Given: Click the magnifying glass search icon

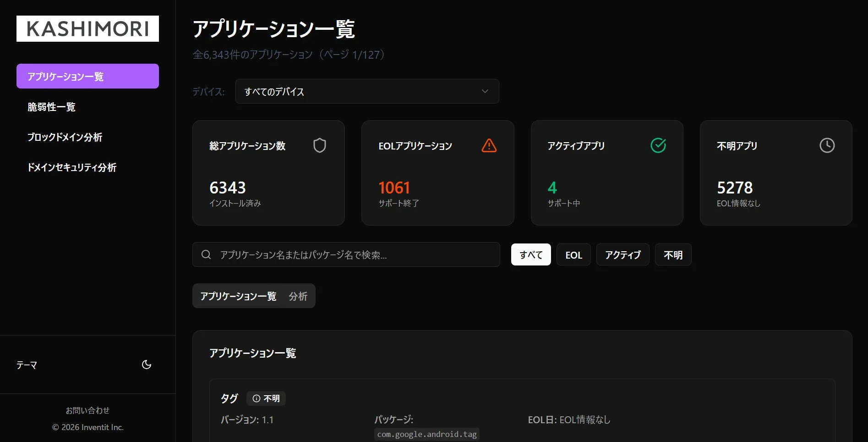Looking at the screenshot, I should tap(206, 254).
